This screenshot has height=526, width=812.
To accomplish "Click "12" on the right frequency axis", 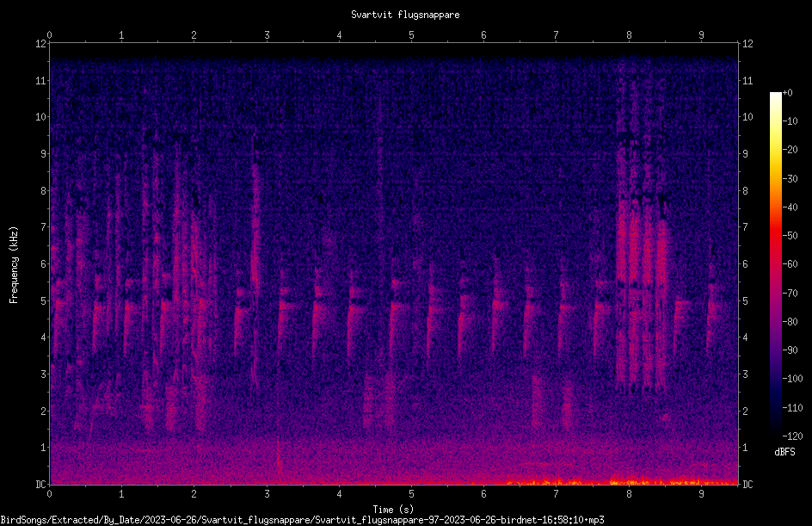I will click(x=747, y=44).
